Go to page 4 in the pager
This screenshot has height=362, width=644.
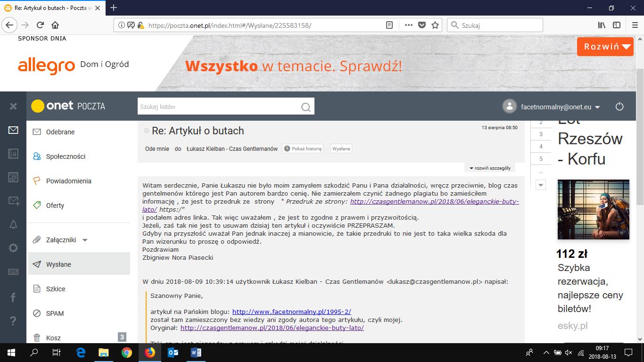pos(541,147)
